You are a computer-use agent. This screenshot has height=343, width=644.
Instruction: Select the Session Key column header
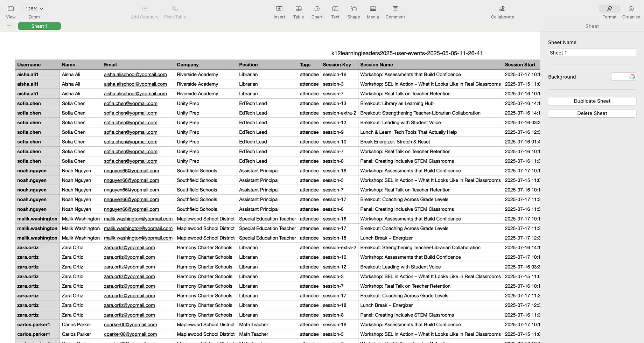339,65
